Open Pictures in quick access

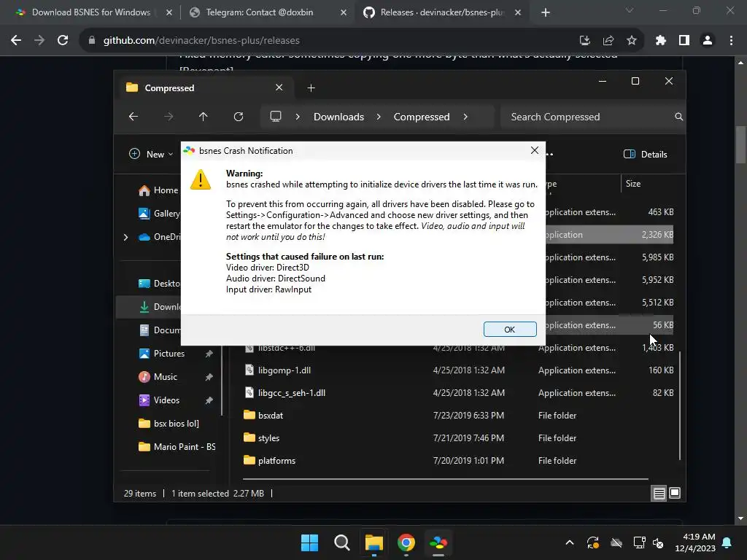(162, 354)
